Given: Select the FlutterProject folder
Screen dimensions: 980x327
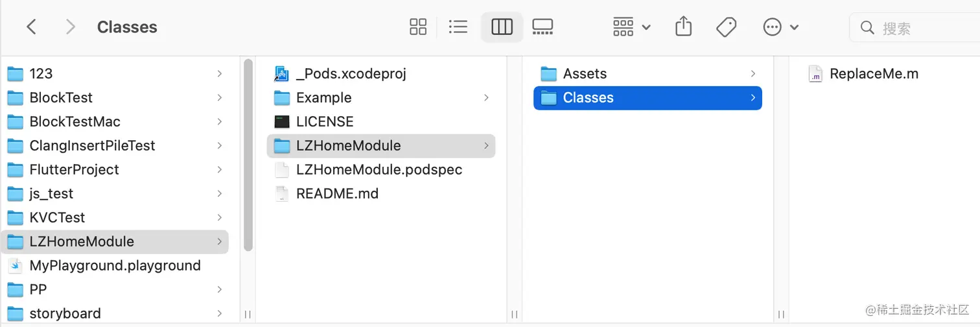Looking at the screenshot, I should (115, 169).
